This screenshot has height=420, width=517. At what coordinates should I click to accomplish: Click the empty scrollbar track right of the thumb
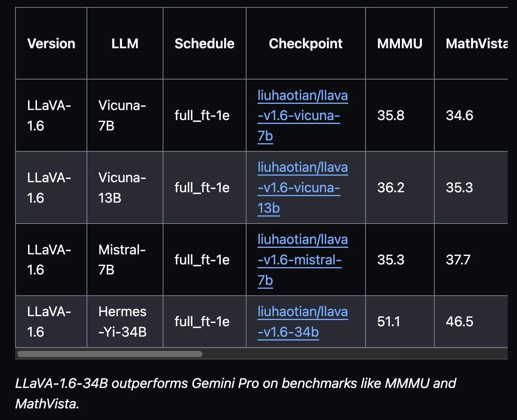pyautogui.click(x=348, y=354)
